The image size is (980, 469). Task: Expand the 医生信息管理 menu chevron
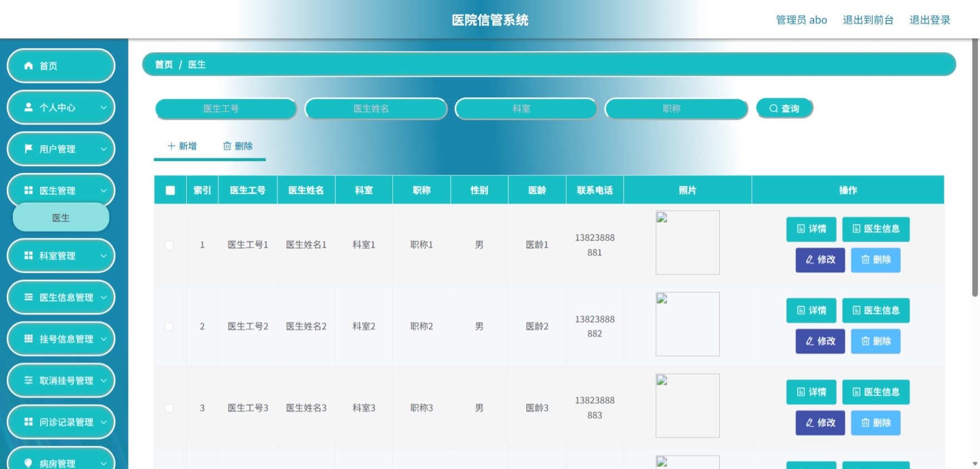coord(103,297)
